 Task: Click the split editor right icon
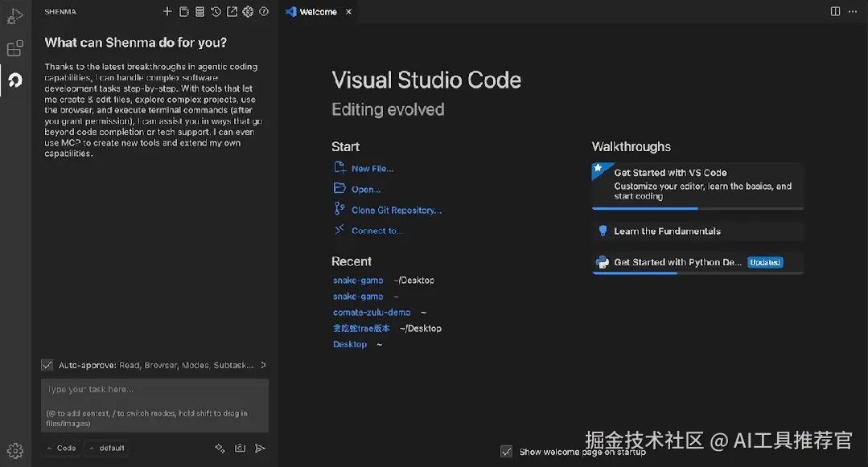coord(835,11)
